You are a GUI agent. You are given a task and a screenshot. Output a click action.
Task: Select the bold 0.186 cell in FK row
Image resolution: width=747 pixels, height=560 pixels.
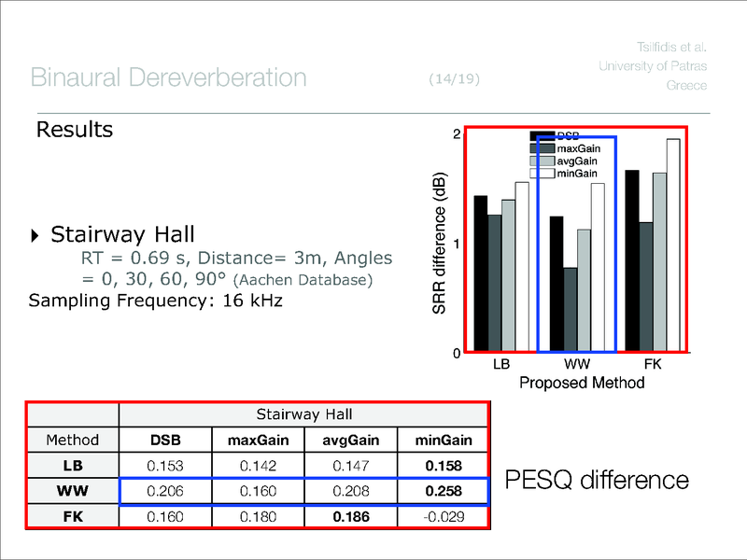pos(350,516)
